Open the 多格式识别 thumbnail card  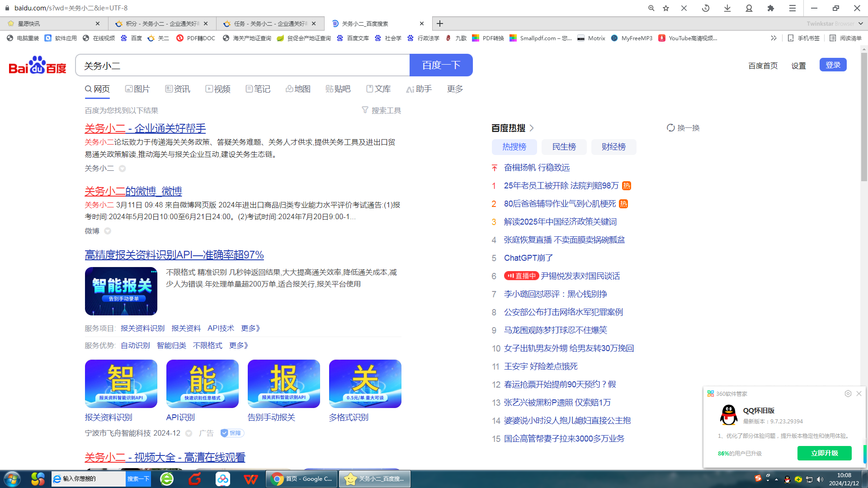tap(365, 384)
